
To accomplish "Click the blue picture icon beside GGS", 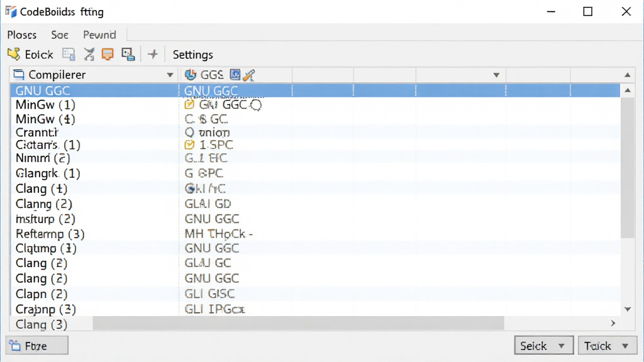I will 235,74.
